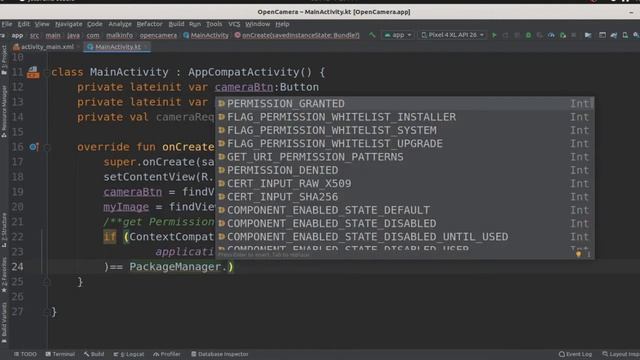Click the myImage variable on line 20
The image size is (640, 360).
[126, 207]
